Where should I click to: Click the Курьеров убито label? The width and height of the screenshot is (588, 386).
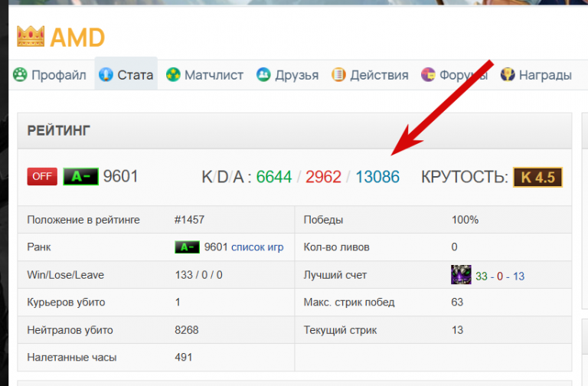pos(66,303)
